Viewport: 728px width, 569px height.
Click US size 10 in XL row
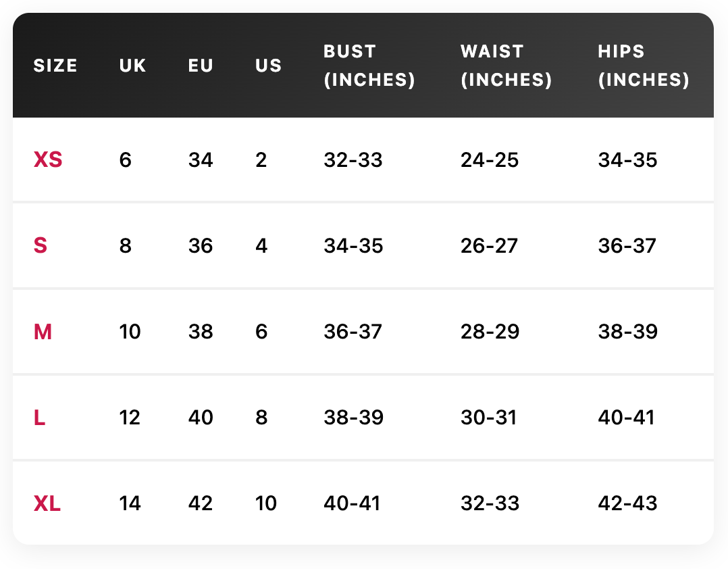tap(266, 503)
